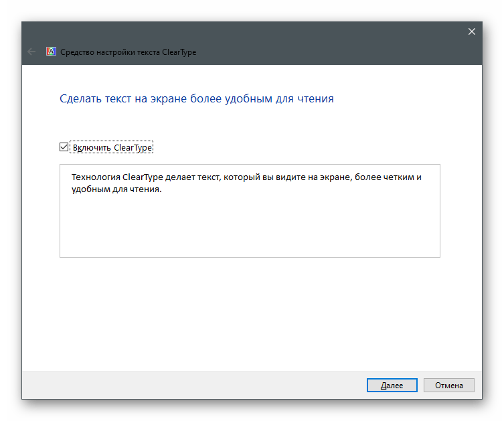Viewport: 504px width, 421px height.
Task: Click the ClearType Text Tuner app icon
Action: tap(51, 52)
